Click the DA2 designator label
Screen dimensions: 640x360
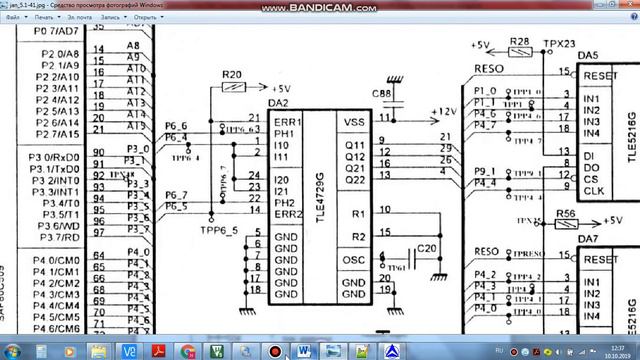278,103
